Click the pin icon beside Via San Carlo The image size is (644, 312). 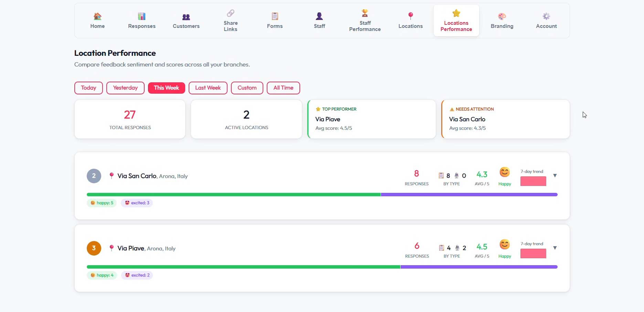click(x=112, y=176)
